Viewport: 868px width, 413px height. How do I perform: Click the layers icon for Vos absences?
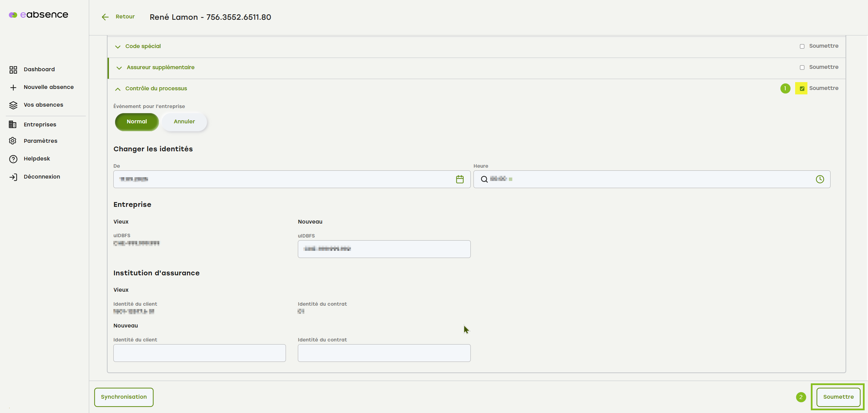(x=13, y=105)
